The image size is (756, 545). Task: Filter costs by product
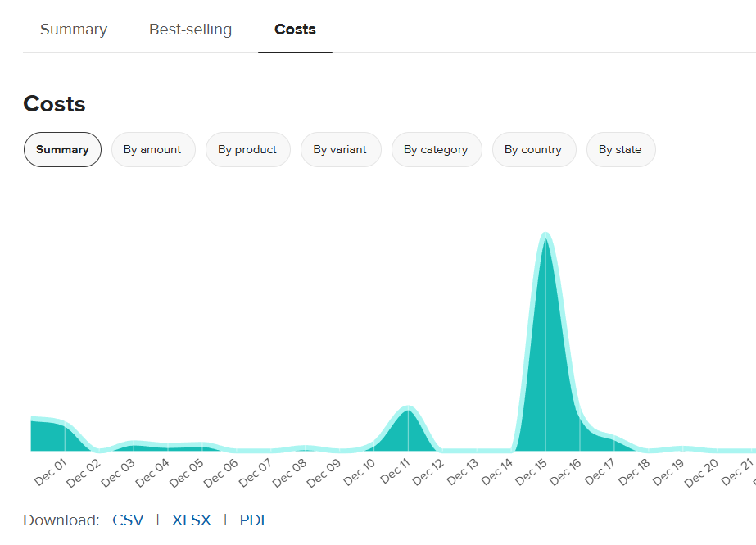[247, 149]
